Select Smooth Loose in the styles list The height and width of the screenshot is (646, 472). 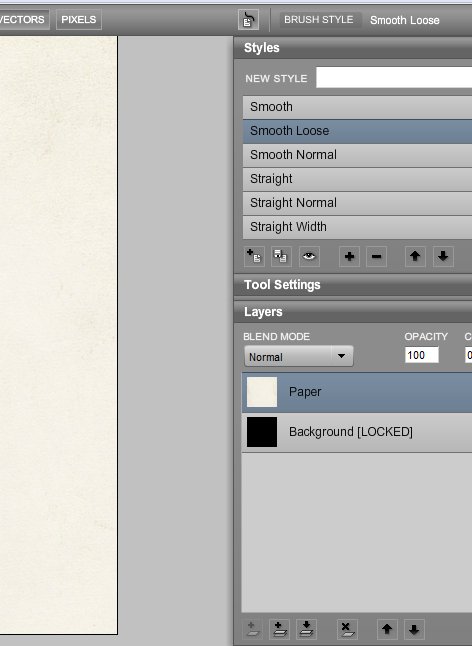coord(358,131)
